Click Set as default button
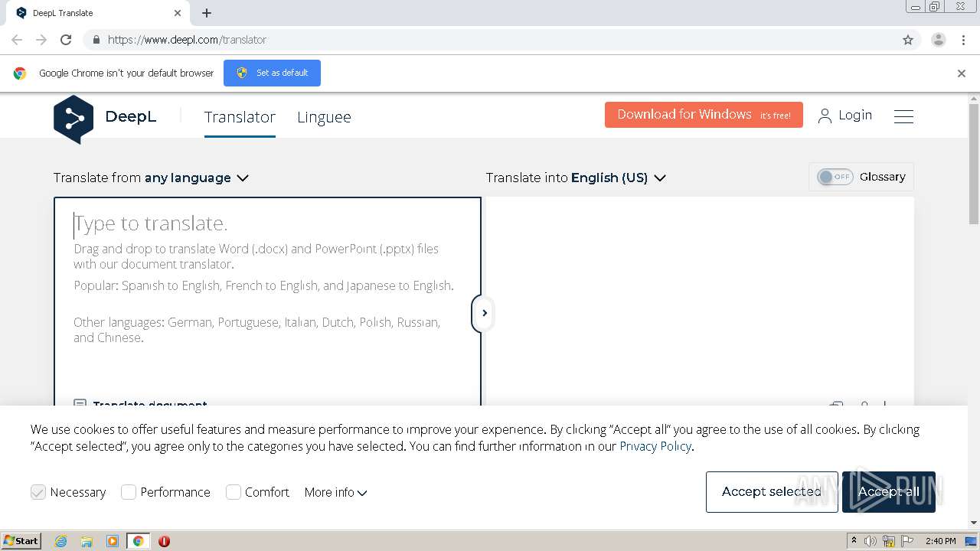The width and height of the screenshot is (980, 551). click(x=272, y=73)
